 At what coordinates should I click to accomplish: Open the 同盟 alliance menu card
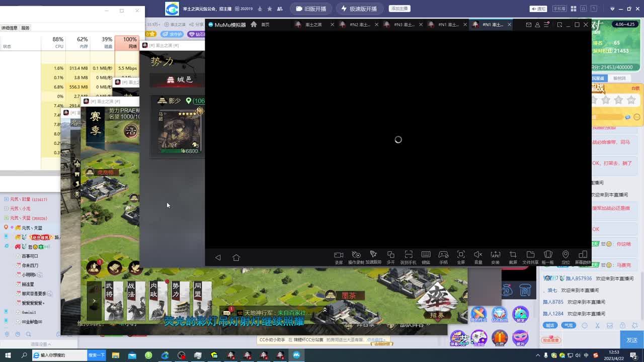click(x=202, y=301)
